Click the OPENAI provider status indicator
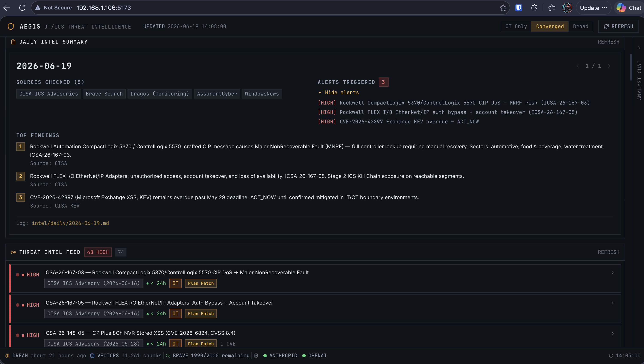 coord(314,355)
